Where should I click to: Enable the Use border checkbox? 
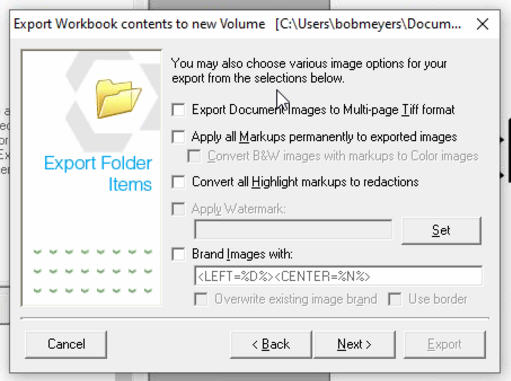point(395,299)
